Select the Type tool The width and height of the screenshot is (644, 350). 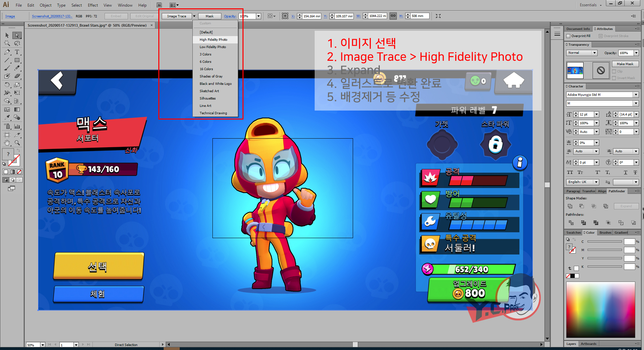coord(17,52)
